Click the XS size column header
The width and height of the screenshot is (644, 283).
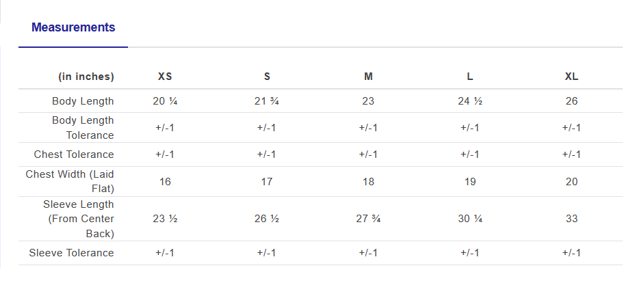point(165,77)
